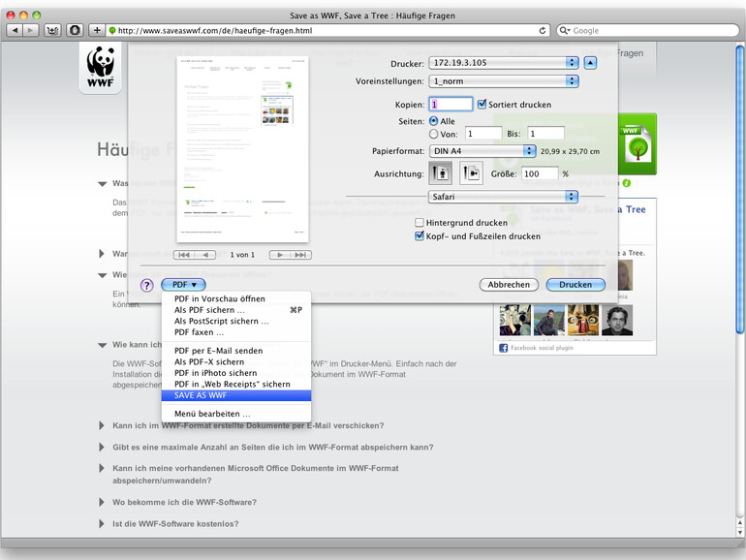The image size is (746, 560).
Task: Jump to first preview page
Action: [x=184, y=255]
